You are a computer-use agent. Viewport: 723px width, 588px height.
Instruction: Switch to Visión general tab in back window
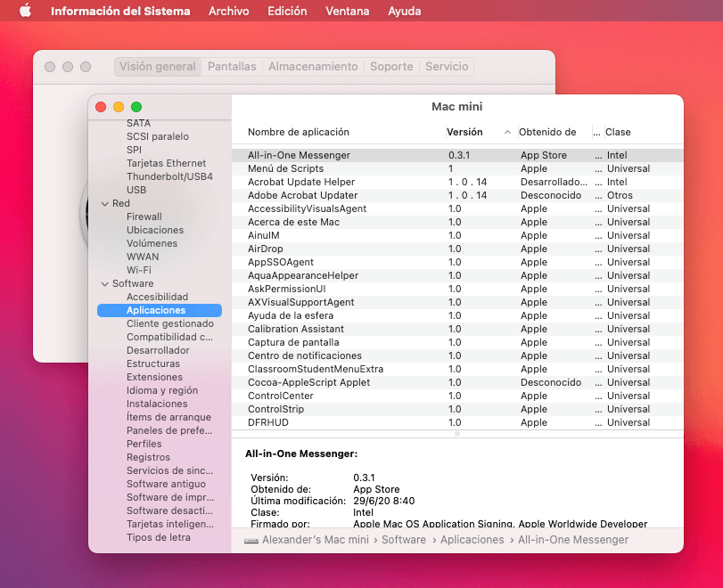tap(158, 66)
